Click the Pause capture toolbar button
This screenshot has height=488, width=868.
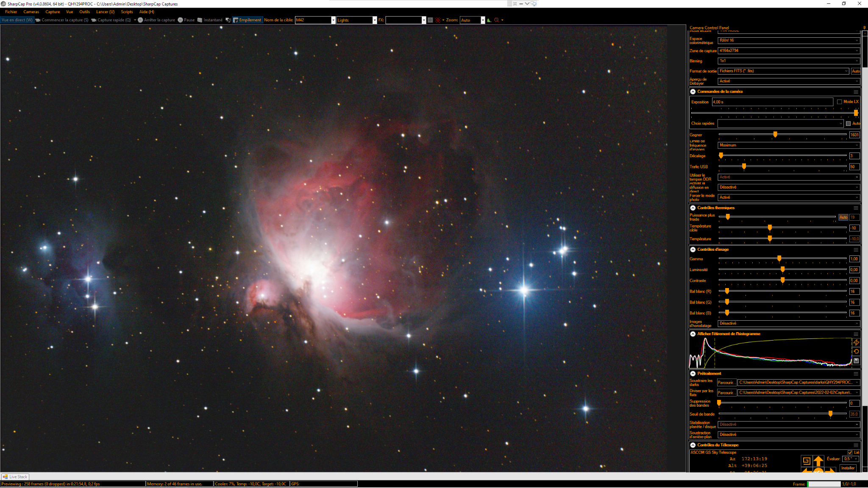point(186,20)
